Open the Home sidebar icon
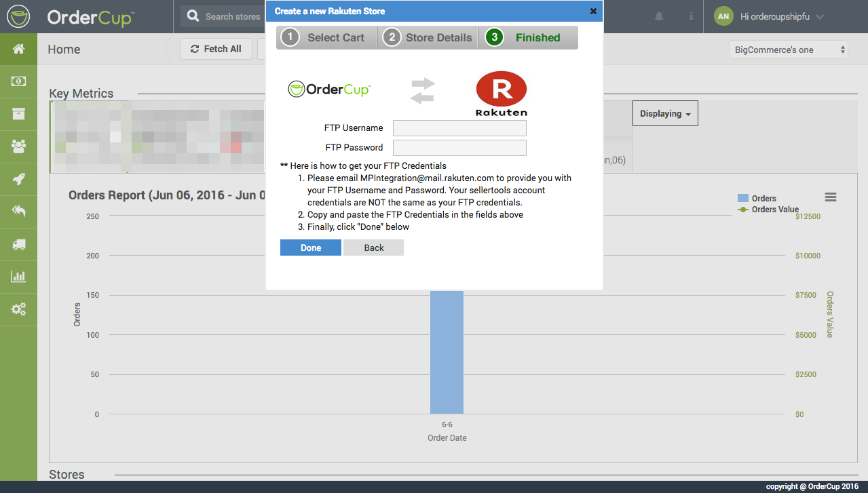This screenshot has width=868, height=493. [x=18, y=49]
